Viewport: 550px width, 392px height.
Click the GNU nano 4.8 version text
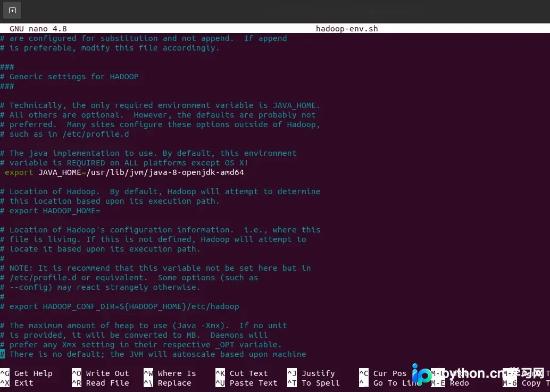(x=38, y=29)
